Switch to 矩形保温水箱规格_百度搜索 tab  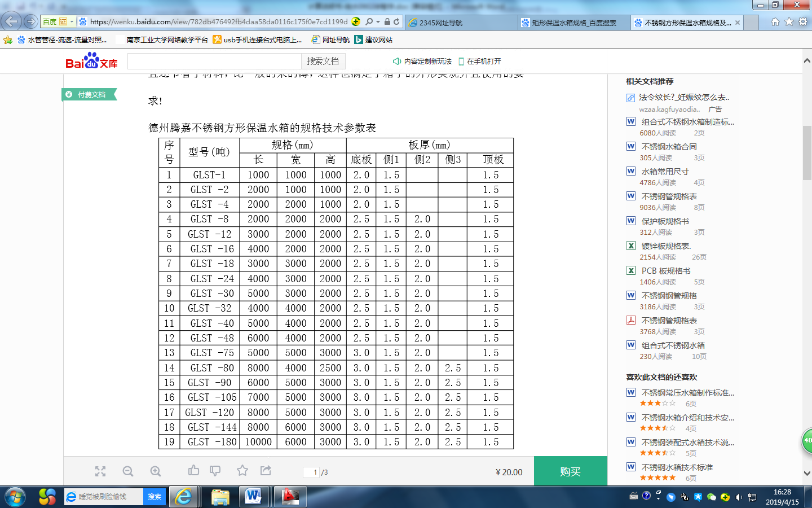[x=573, y=23]
